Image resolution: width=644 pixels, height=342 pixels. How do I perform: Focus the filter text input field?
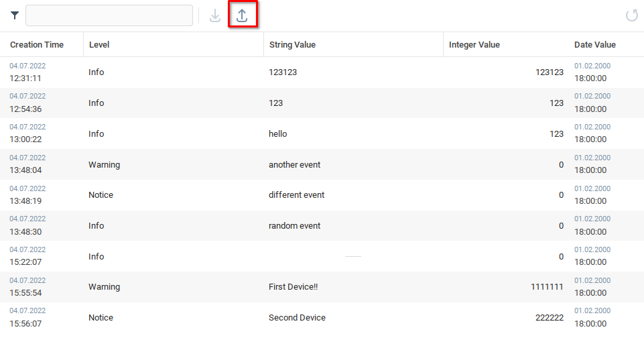(109, 15)
